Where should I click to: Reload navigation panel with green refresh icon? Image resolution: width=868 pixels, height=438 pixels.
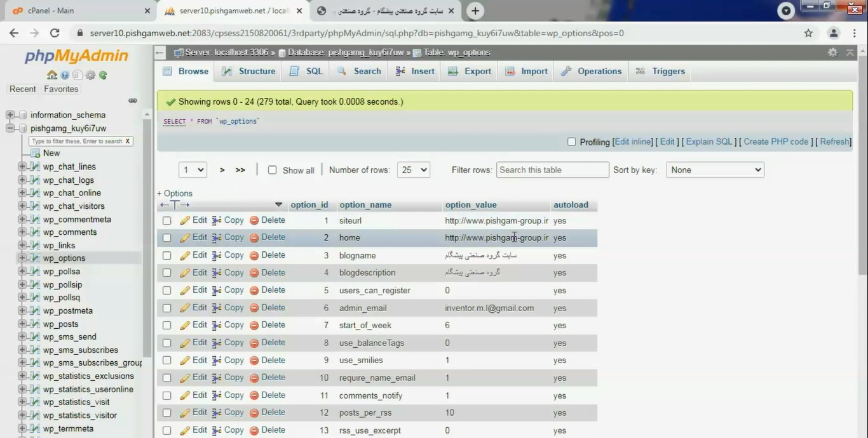click(x=103, y=75)
